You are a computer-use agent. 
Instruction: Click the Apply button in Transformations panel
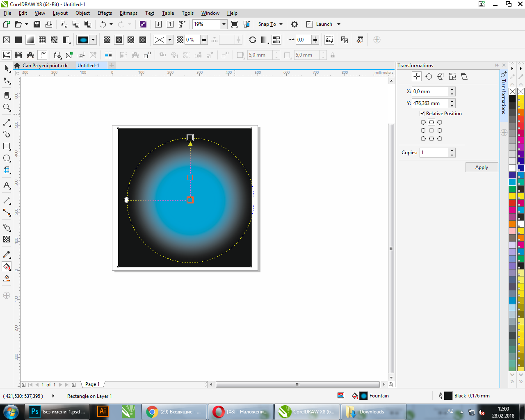pos(482,167)
